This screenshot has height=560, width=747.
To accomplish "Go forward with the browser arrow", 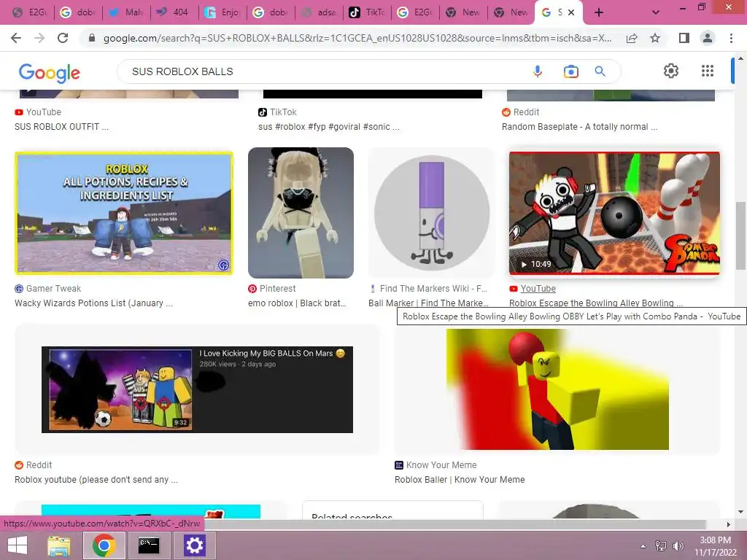I will coord(39,38).
